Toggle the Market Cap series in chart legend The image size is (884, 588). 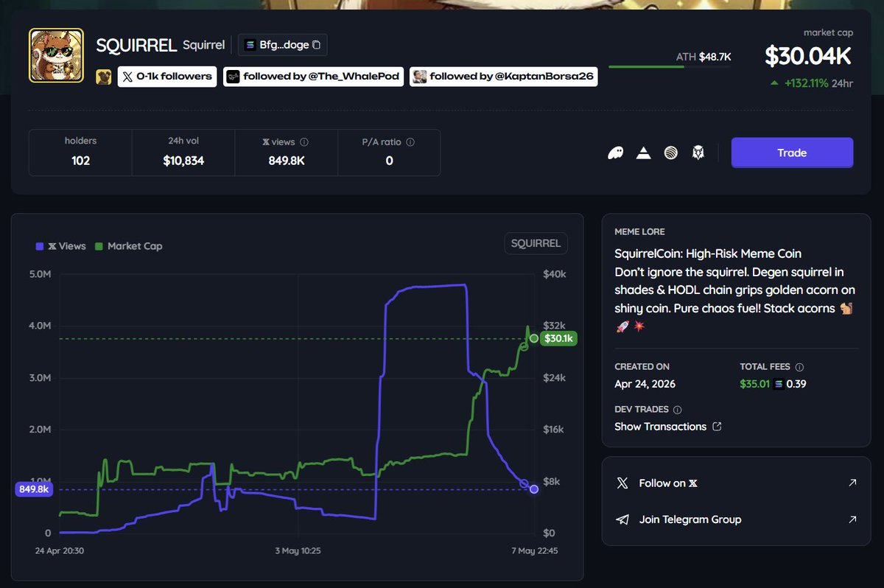coord(128,246)
